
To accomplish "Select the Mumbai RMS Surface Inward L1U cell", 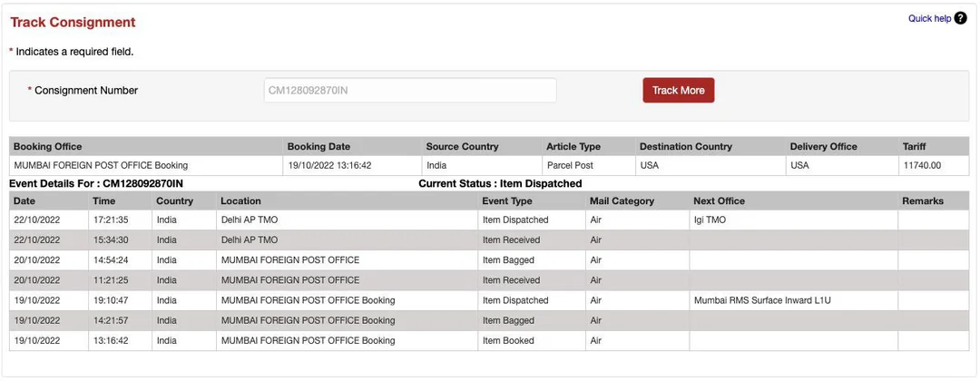I will click(x=761, y=300).
